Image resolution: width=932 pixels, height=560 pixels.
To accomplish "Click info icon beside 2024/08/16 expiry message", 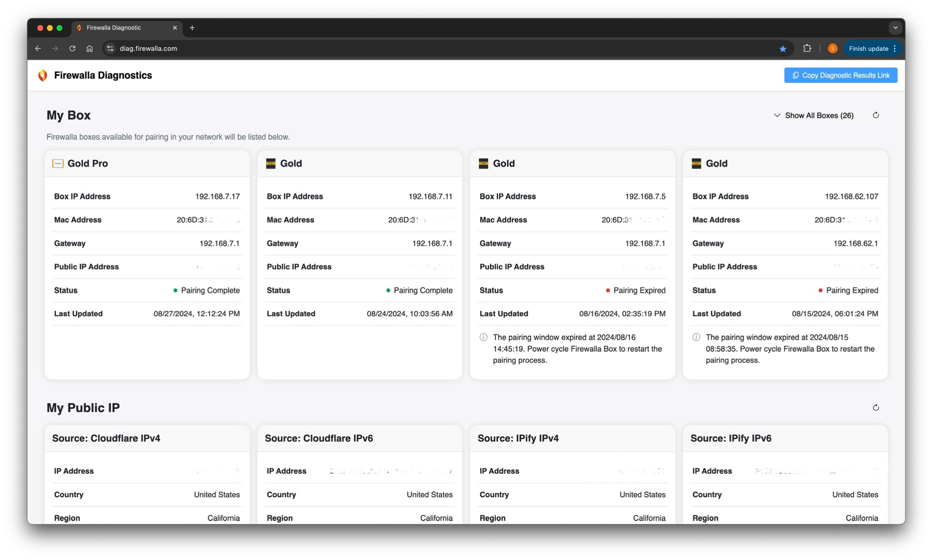I will [x=483, y=337].
